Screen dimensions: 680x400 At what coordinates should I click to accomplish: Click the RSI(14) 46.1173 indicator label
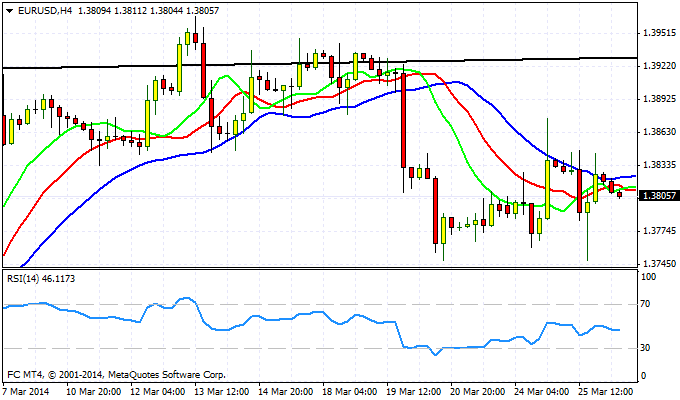[x=41, y=279]
